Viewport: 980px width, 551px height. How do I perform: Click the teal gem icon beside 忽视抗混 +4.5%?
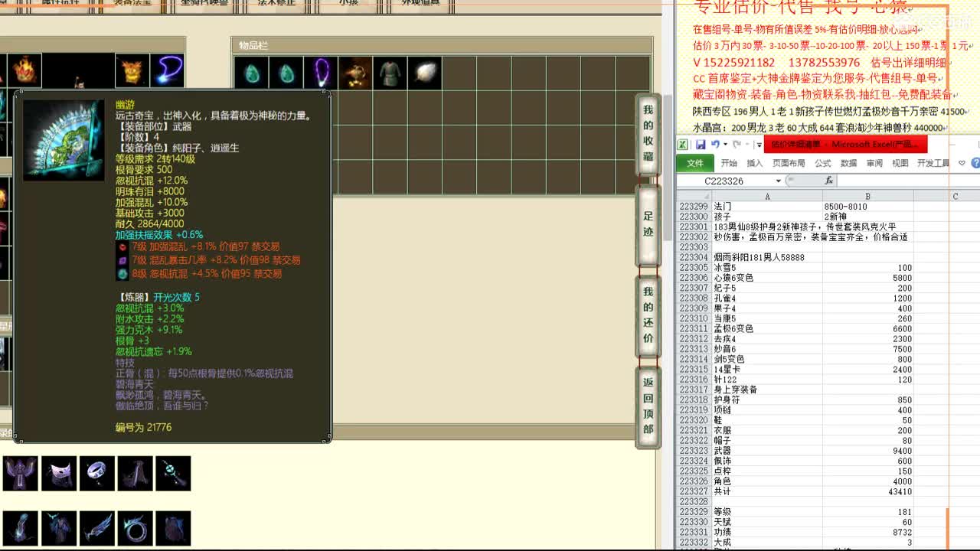point(122,273)
